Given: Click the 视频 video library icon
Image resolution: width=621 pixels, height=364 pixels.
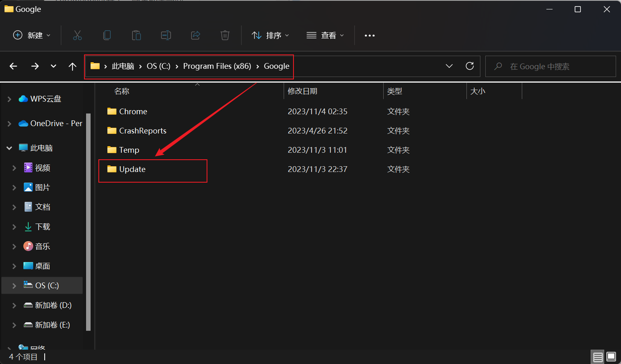Looking at the screenshot, I should [x=28, y=167].
